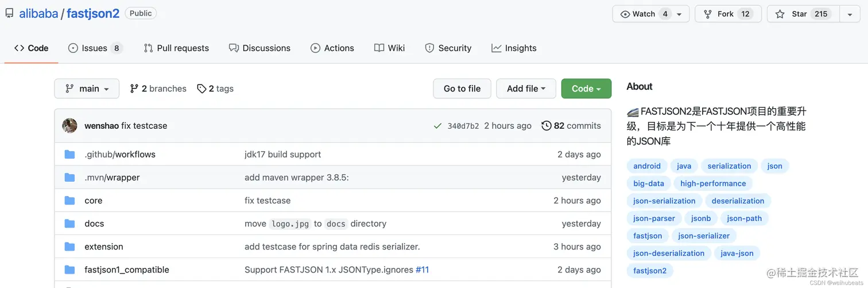Click the core folder icon
Viewport: 868px width, 288px height.
(70, 201)
